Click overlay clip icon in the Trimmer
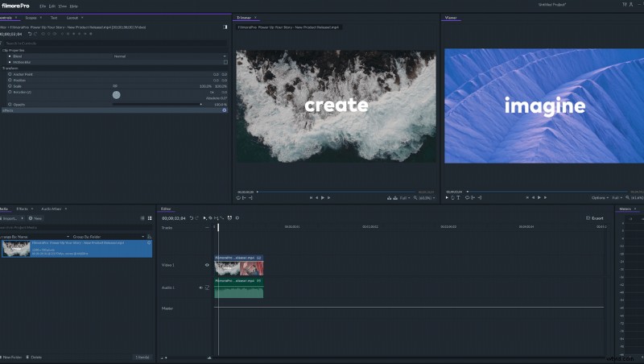 (395, 197)
